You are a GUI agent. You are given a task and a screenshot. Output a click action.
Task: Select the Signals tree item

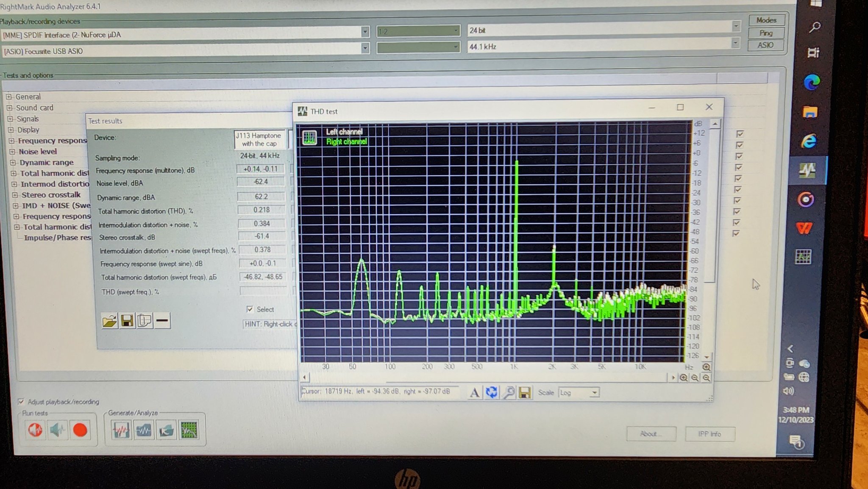tap(28, 119)
